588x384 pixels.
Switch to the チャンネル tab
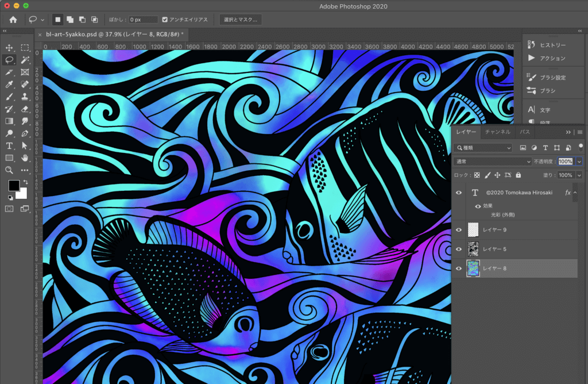coord(497,132)
